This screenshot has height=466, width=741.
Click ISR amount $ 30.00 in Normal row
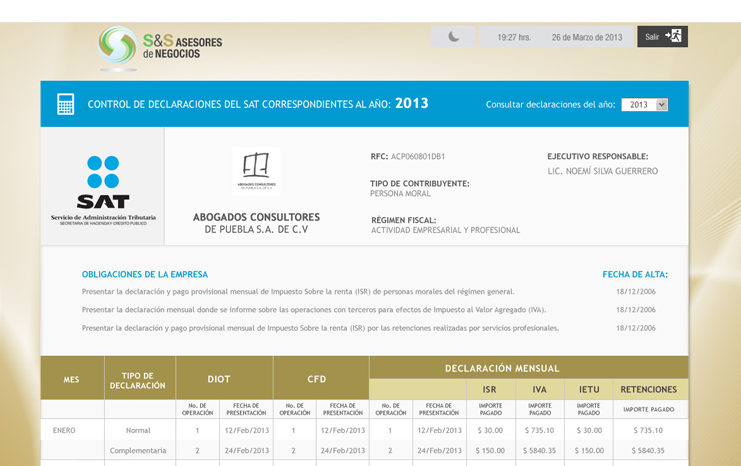click(x=490, y=431)
